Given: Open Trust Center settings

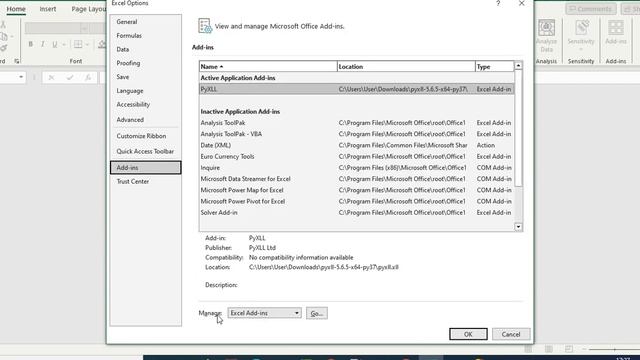Looking at the screenshot, I should [133, 181].
